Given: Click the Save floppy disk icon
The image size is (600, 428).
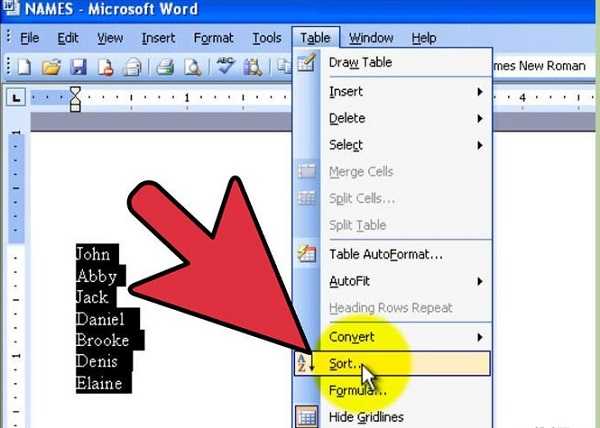Looking at the screenshot, I should 78,67.
